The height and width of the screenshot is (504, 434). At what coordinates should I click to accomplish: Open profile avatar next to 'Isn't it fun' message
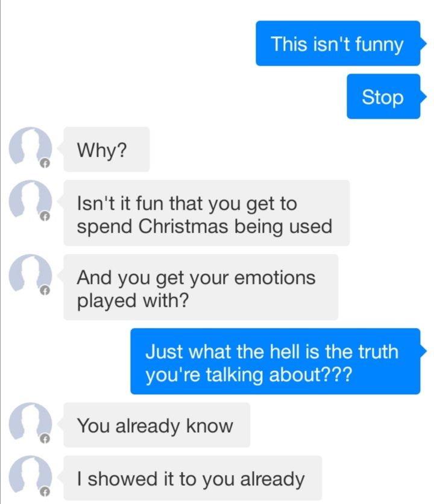pos(30,201)
